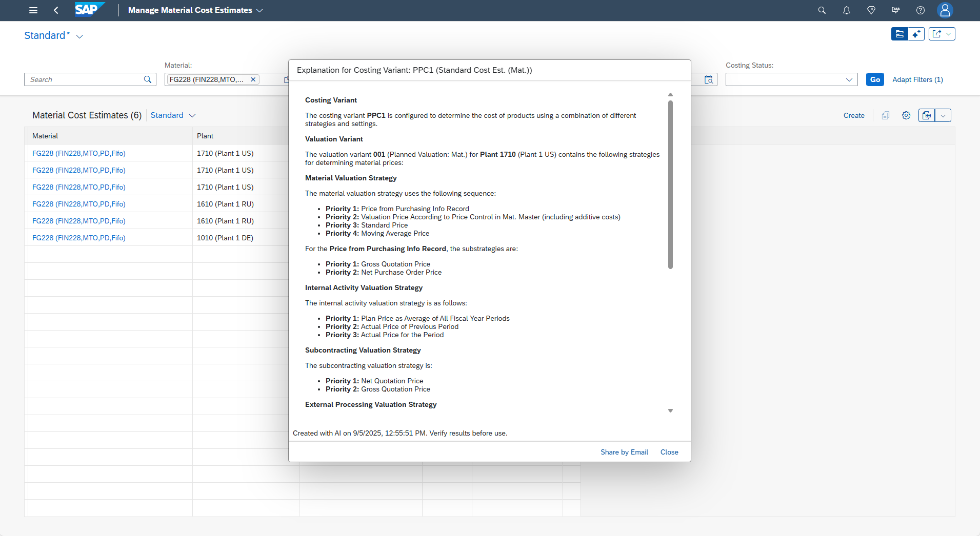980x536 pixels.
Task: Remove the FG228 material filter token
Action: [253, 79]
